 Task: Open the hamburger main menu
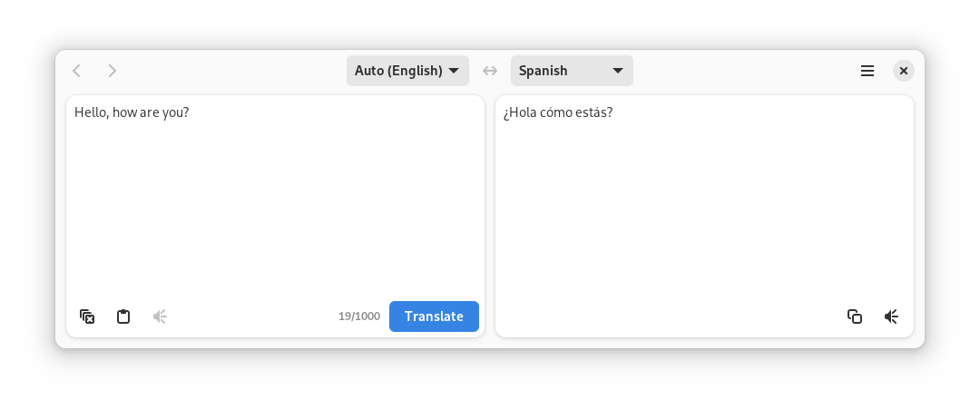867,71
